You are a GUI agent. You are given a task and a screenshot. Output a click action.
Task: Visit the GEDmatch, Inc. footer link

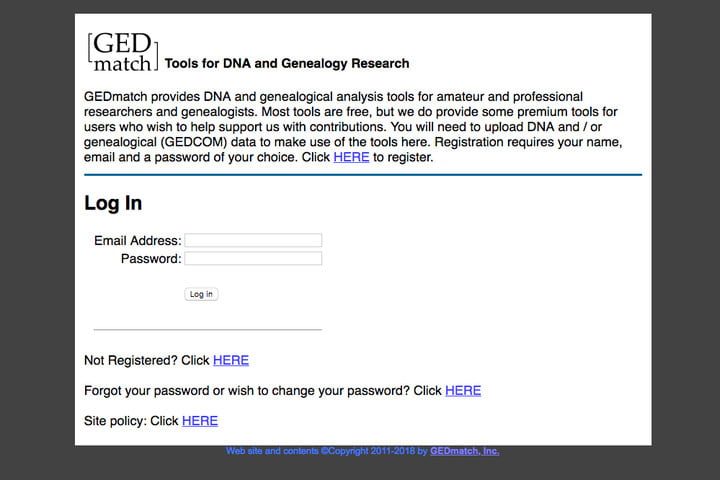click(465, 451)
